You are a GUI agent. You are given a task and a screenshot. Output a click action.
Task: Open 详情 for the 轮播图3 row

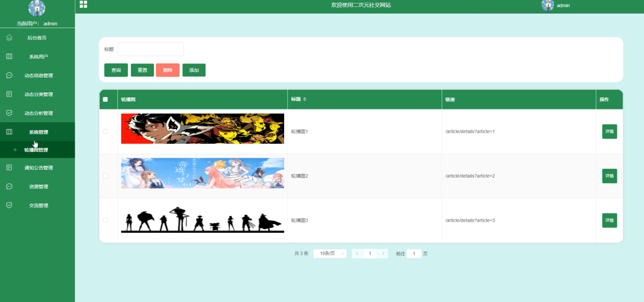(610, 220)
